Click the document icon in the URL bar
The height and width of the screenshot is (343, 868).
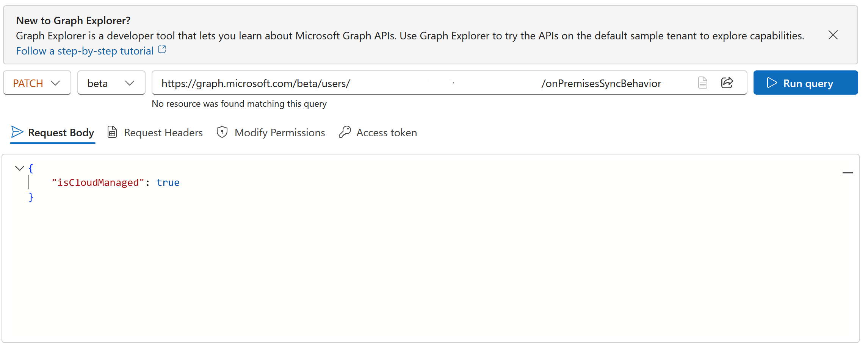pyautogui.click(x=702, y=83)
